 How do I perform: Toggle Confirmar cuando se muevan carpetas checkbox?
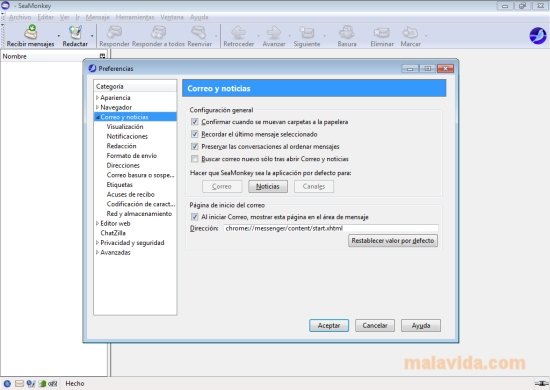click(195, 122)
